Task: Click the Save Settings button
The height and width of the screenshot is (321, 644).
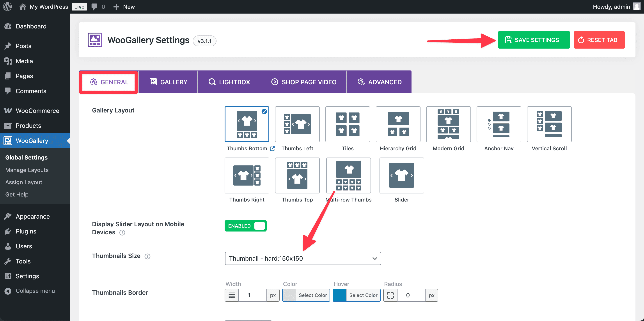Action: click(534, 40)
